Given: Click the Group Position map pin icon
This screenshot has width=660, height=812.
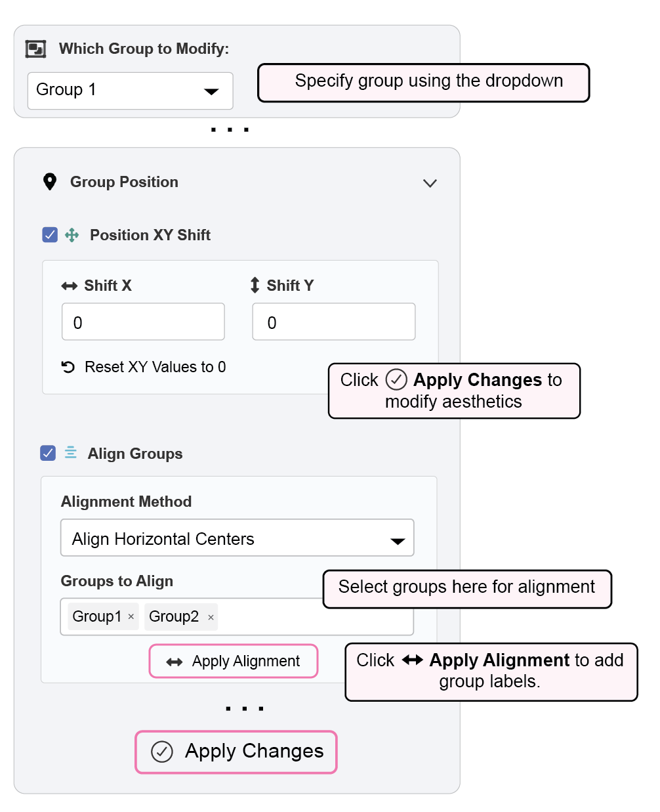Looking at the screenshot, I should click(50, 182).
